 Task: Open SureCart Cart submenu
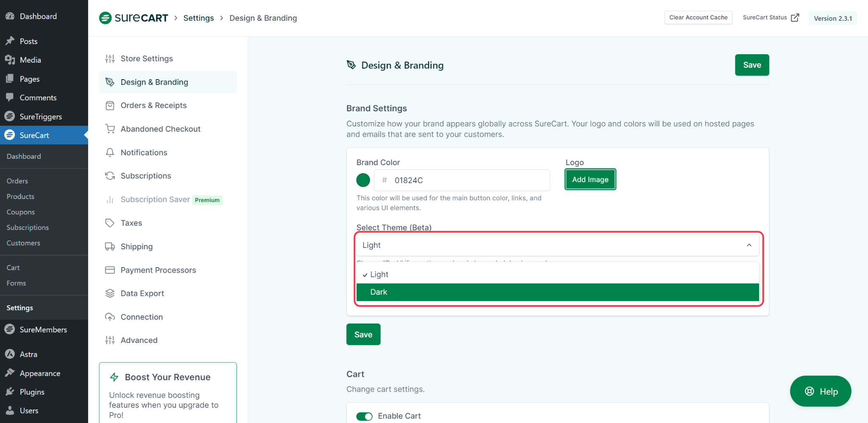(13, 268)
